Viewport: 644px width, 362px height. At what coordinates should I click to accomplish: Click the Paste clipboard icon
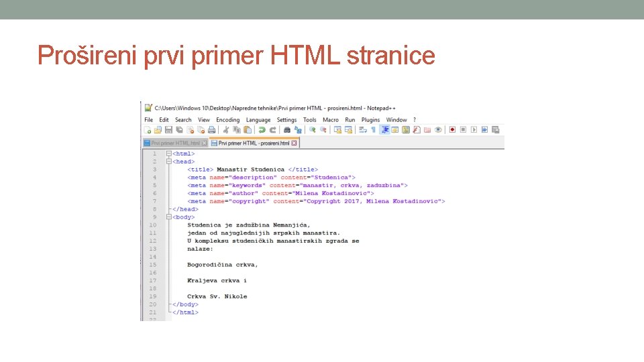(248, 129)
